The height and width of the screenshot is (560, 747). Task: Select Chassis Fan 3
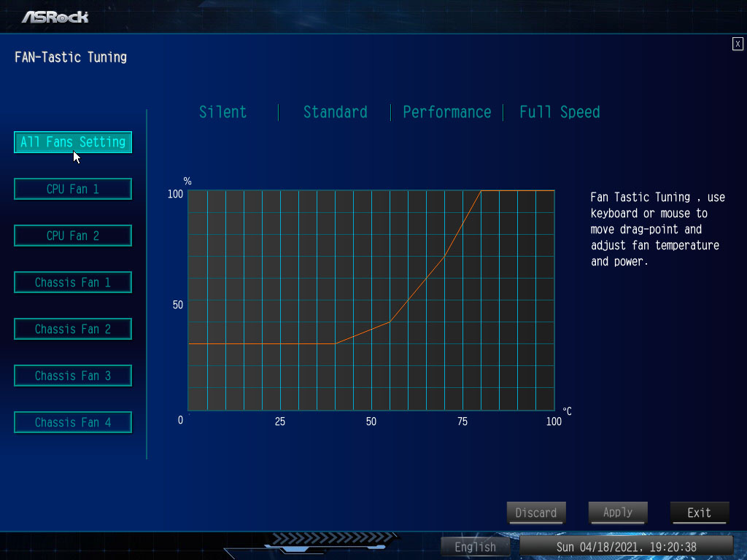coord(73,376)
